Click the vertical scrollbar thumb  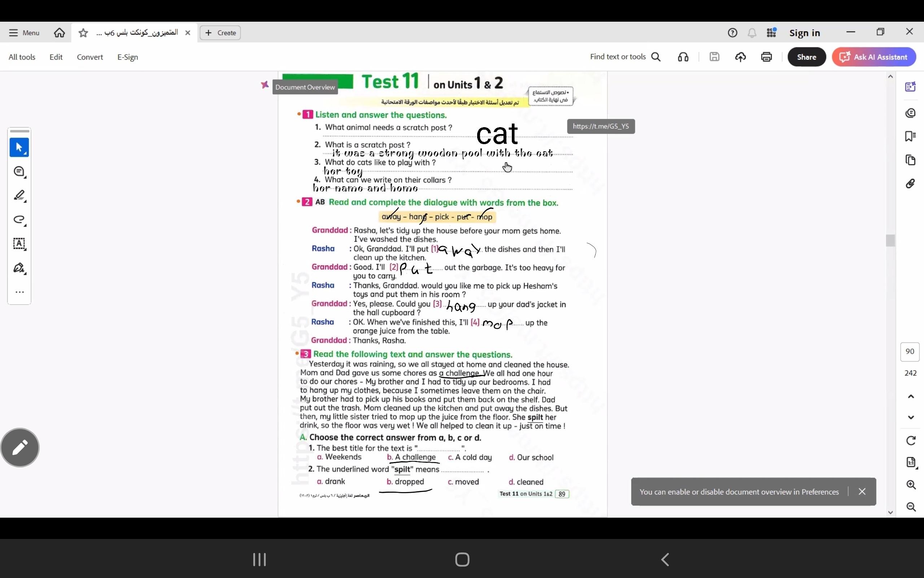click(890, 241)
